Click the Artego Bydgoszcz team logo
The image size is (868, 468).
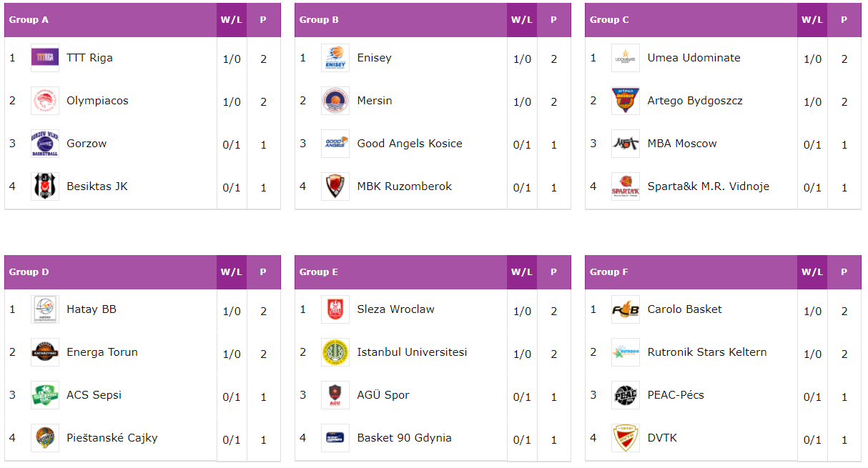[626, 101]
